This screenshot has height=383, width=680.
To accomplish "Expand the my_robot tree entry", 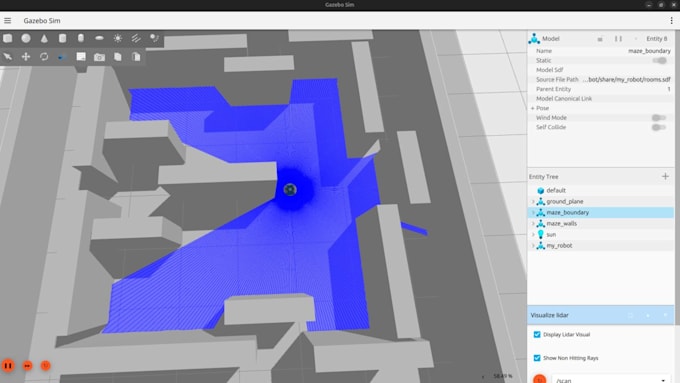I will 533,246.
